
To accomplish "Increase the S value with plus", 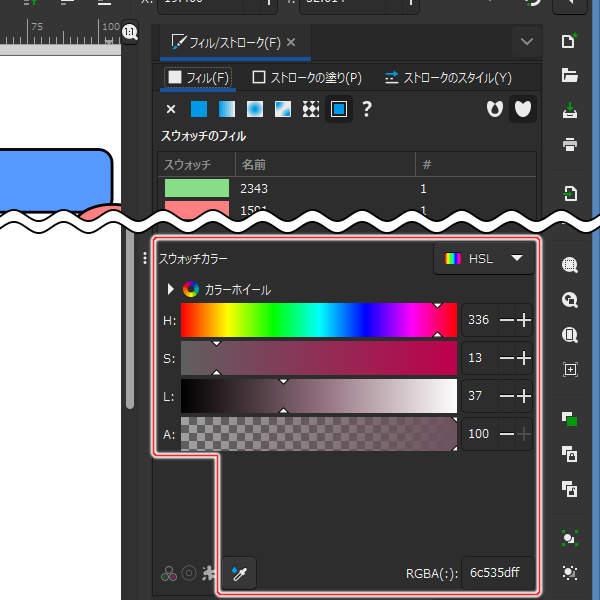I will [524, 358].
